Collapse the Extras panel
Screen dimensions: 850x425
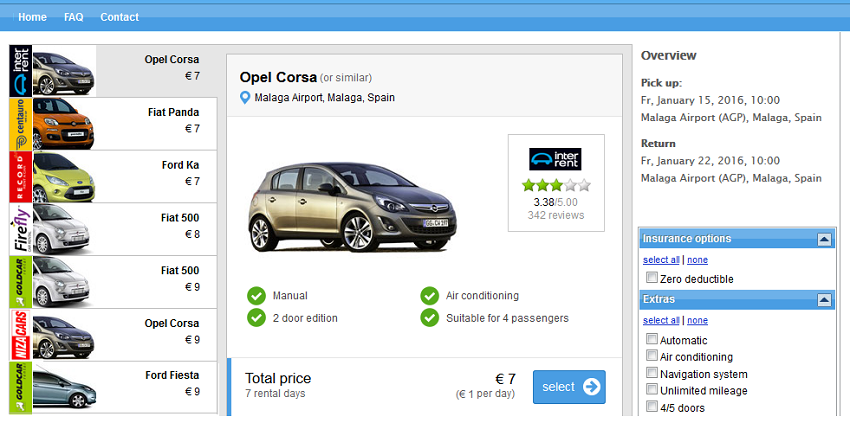(824, 300)
